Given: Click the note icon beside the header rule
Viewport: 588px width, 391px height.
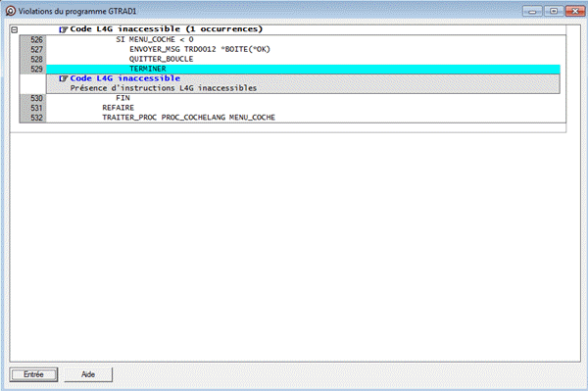Looking at the screenshot, I should coord(63,29).
